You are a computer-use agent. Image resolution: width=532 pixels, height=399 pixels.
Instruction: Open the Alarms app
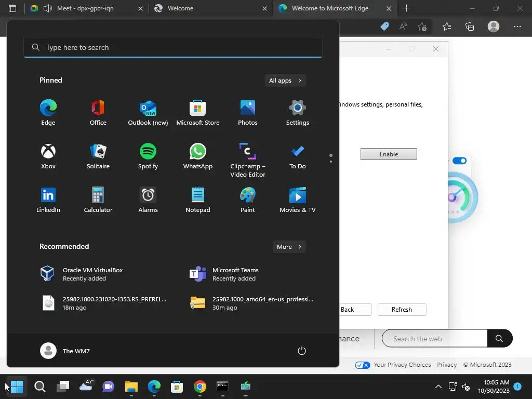click(148, 200)
